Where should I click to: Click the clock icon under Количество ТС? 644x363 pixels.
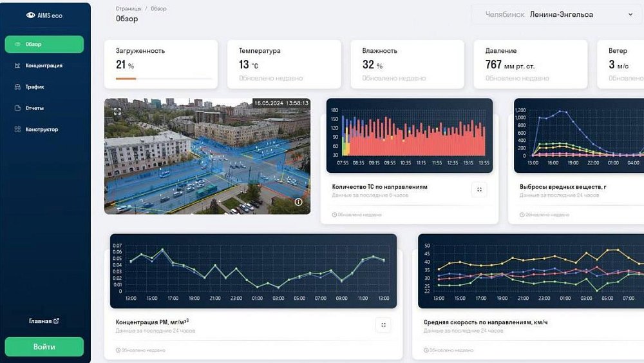coord(334,215)
